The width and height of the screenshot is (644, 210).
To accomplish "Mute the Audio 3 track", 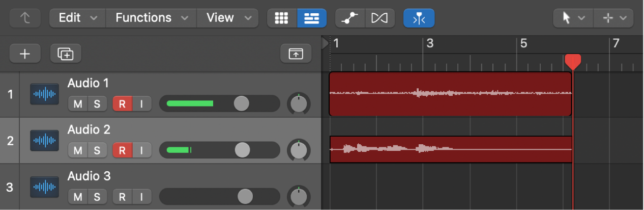I will 78,196.
